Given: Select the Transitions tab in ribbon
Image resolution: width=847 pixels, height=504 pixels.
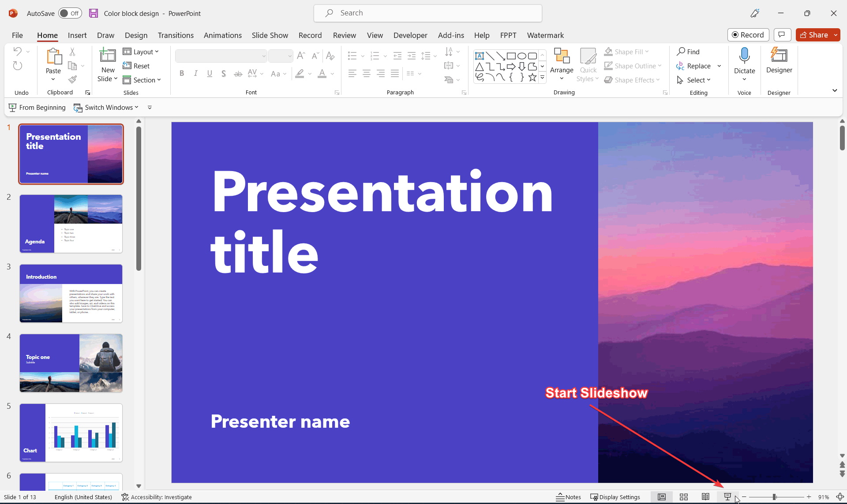Looking at the screenshot, I should pos(175,35).
